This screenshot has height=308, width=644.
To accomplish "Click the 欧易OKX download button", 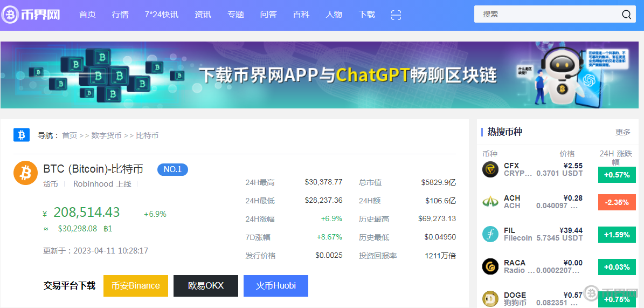I will [x=206, y=286].
